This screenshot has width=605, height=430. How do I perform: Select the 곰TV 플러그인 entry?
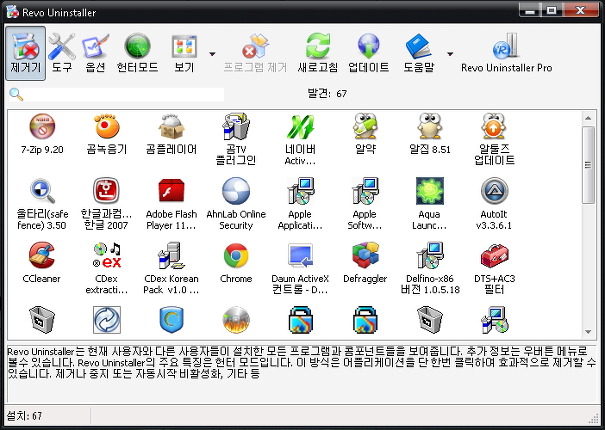point(236,139)
